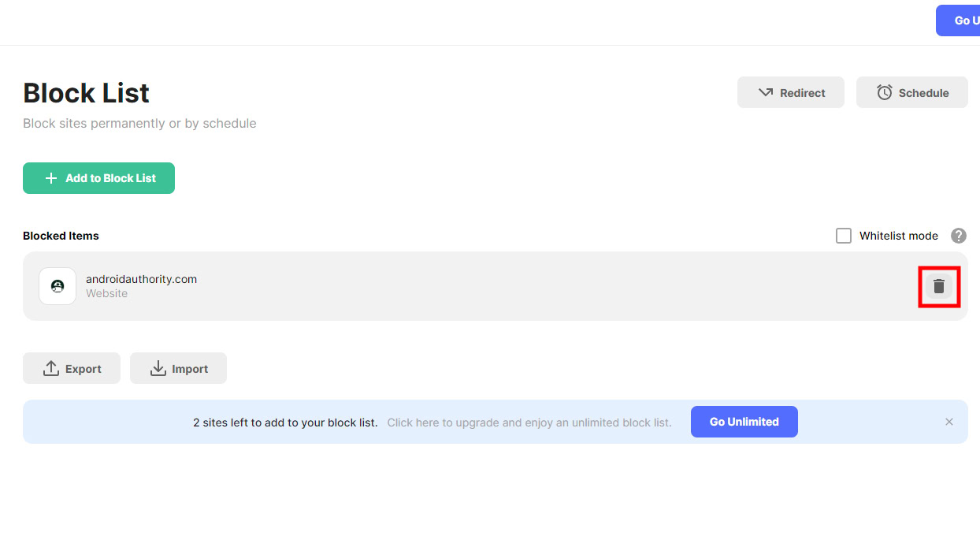Delete androidauthority.com with the trash icon
This screenshot has width=980, height=551.
(x=938, y=286)
